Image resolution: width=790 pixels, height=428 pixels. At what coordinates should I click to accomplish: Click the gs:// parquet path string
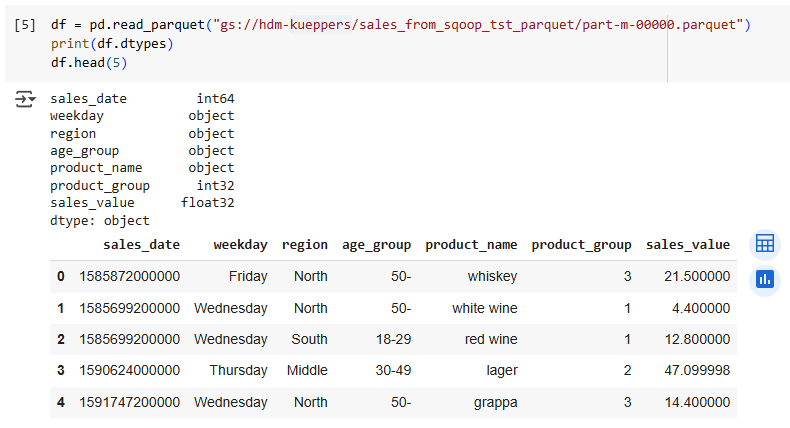pyautogui.click(x=478, y=25)
